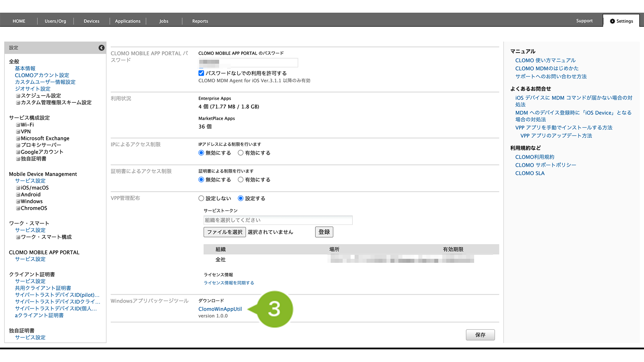Select 設定しない for VPP管理配布

coord(201,198)
